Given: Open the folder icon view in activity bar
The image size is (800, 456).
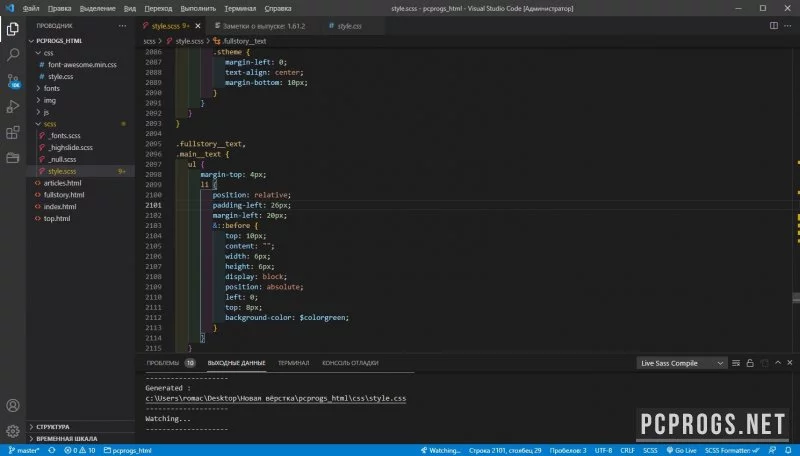Looking at the screenshot, I should 13,158.
